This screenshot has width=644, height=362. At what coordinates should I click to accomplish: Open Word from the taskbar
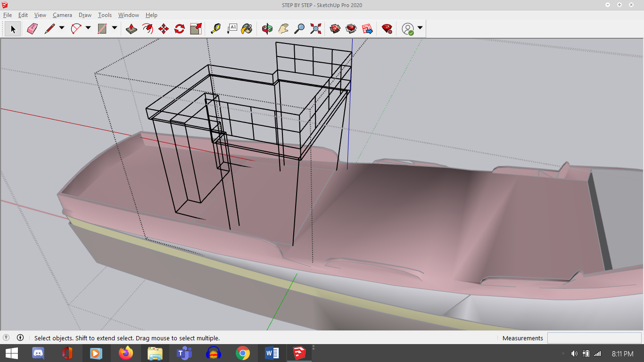point(272,353)
